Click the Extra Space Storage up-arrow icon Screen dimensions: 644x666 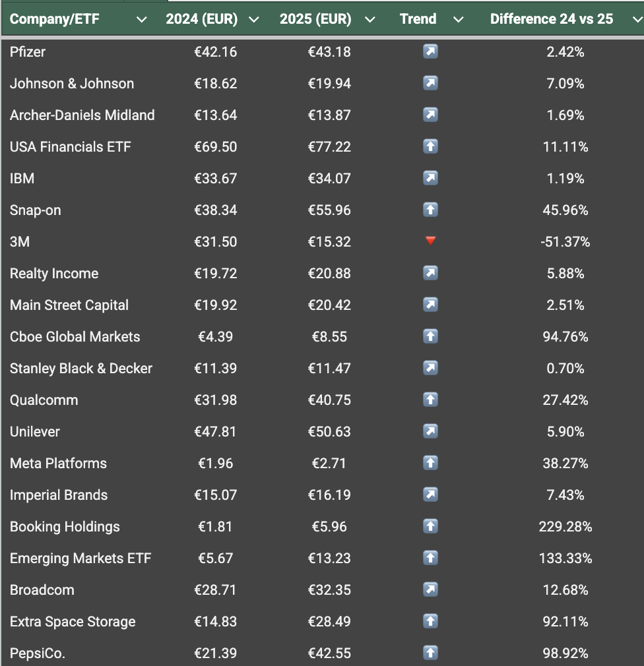[x=430, y=621]
